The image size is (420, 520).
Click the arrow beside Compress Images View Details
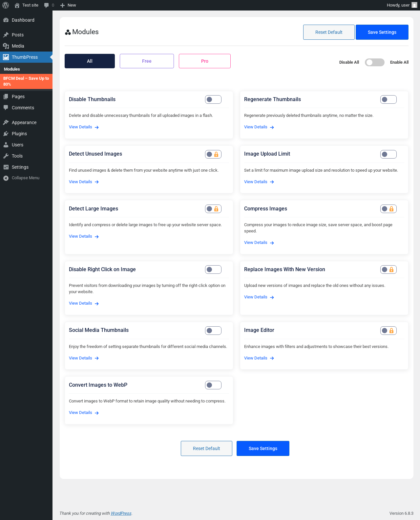point(272,243)
